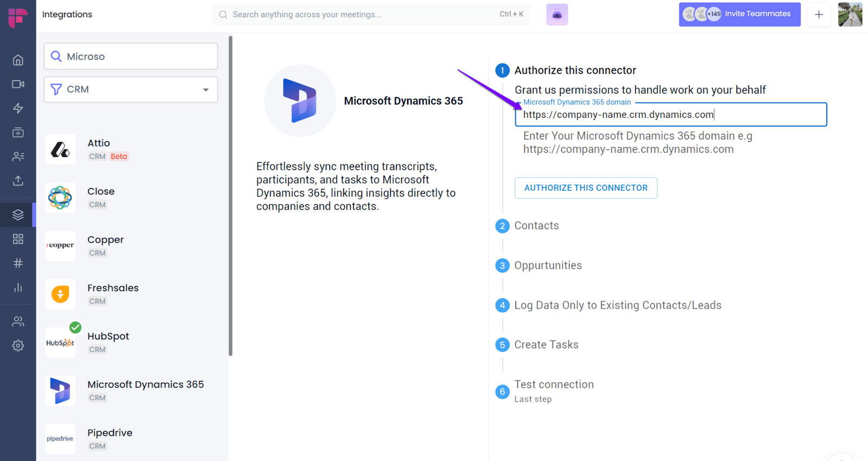Open the lightning bolt sidebar icon

(18, 108)
